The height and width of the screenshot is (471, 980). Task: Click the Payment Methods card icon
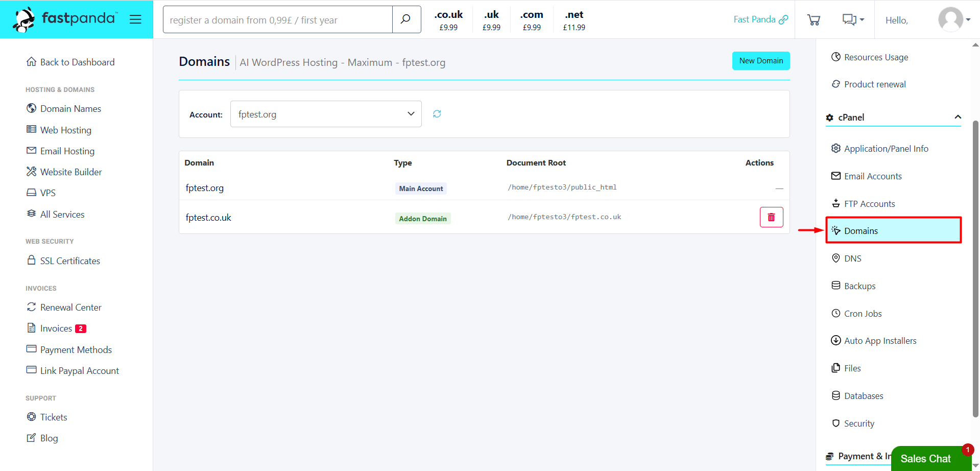(x=31, y=349)
